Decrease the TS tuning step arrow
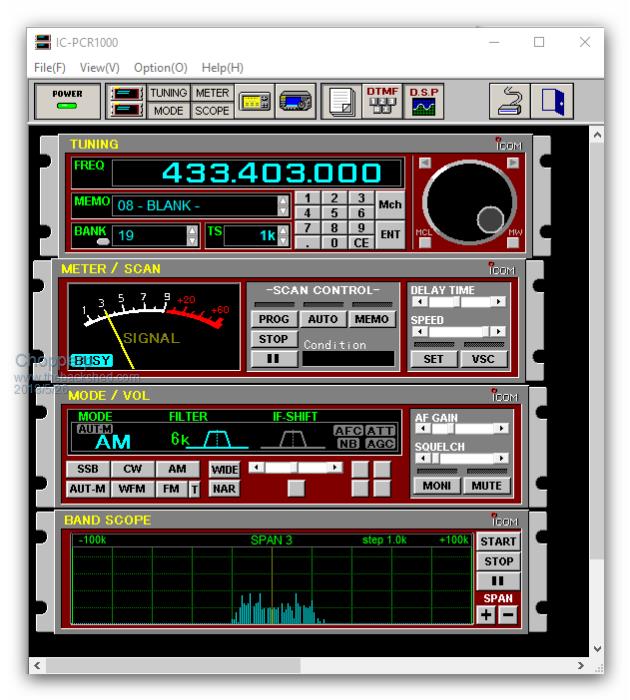 tap(283, 241)
